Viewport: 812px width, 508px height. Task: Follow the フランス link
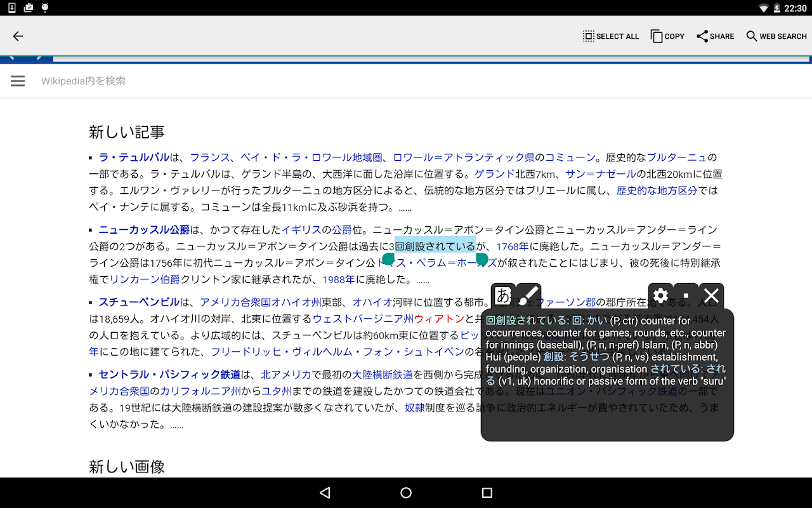tap(209, 157)
